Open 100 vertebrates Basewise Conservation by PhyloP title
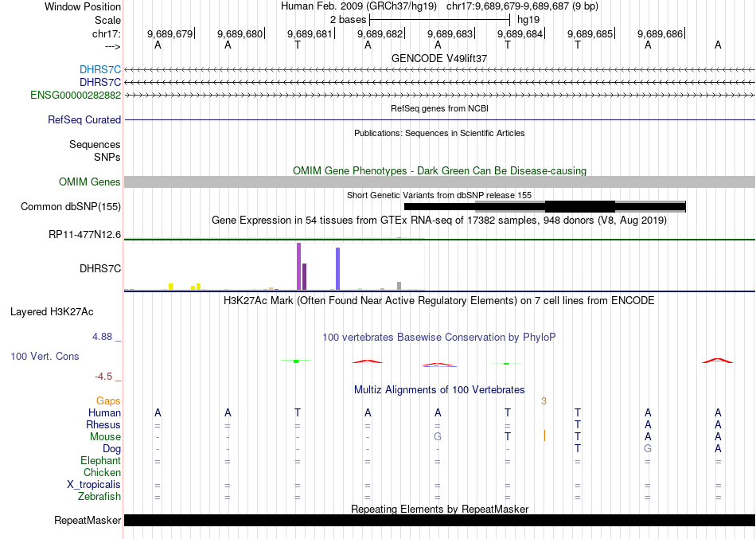Image resolution: width=756 pixels, height=539 pixels. [439, 338]
